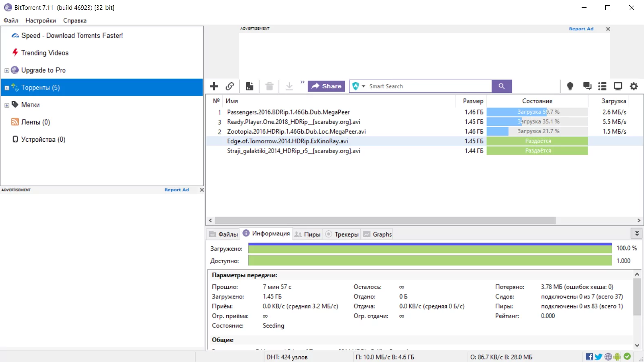Sort by the Состояние column header
Viewport: 644px width, 362px height.
tap(537, 101)
